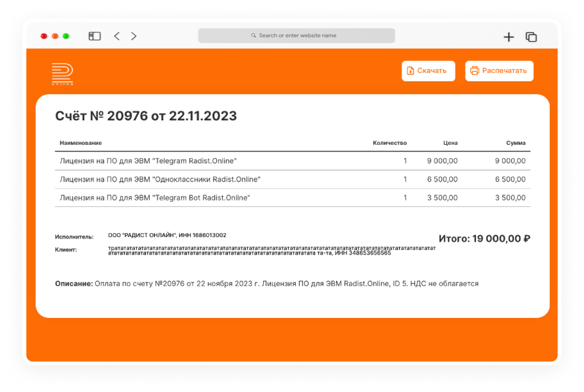Select row "Одноклассники Radist.Online" license name
Image resolution: width=584 pixels, height=392 pixels.
pyautogui.click(x=160, y=179)
